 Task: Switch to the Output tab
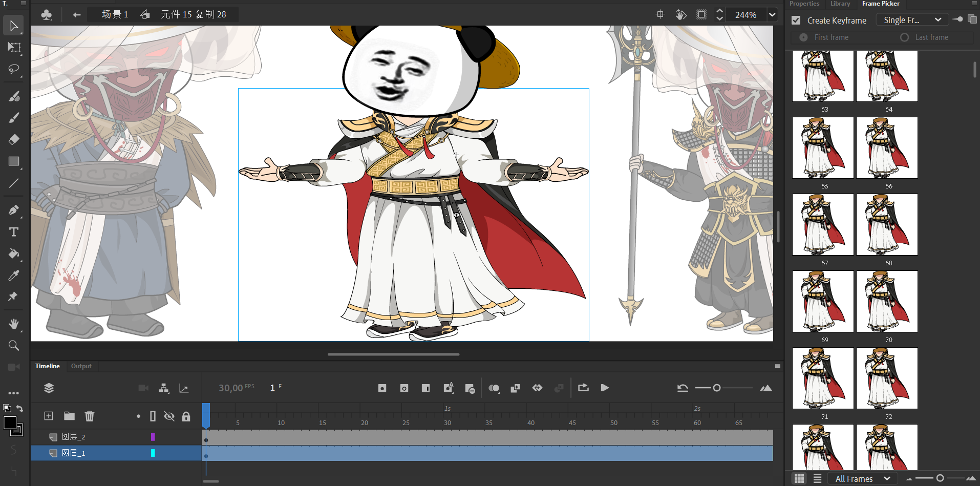pos(81,366)
